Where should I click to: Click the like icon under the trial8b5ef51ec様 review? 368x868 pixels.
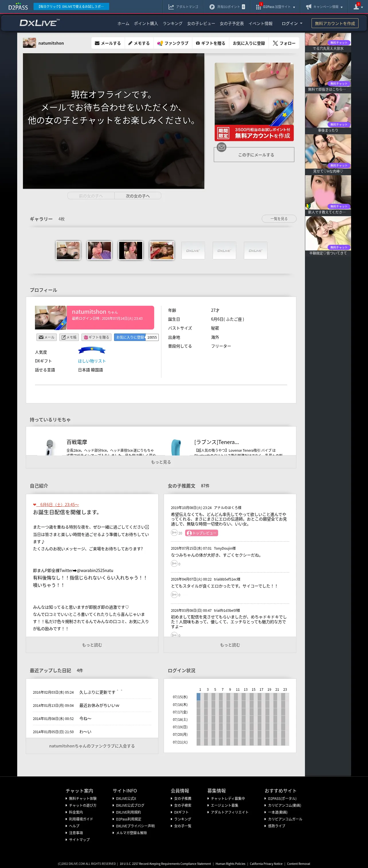point(174,594)
